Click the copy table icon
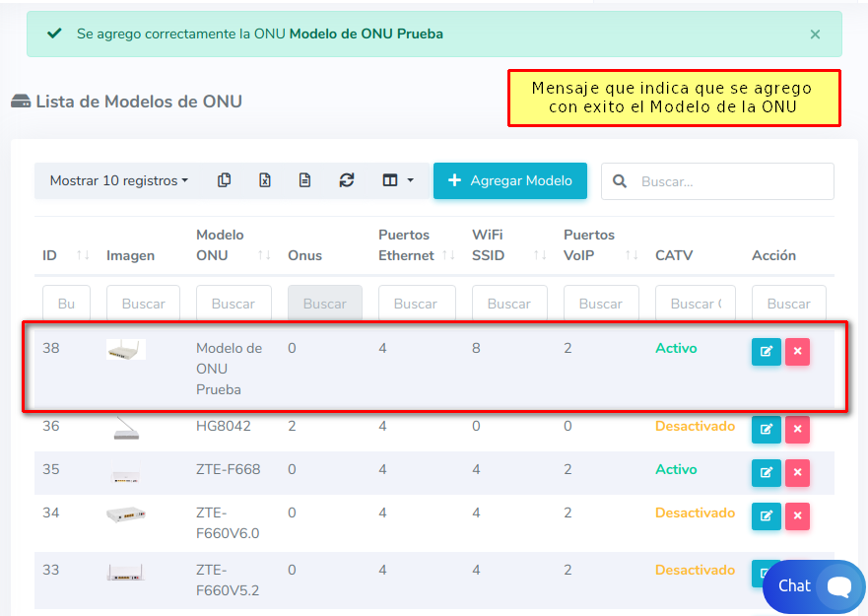 point(225,180)
